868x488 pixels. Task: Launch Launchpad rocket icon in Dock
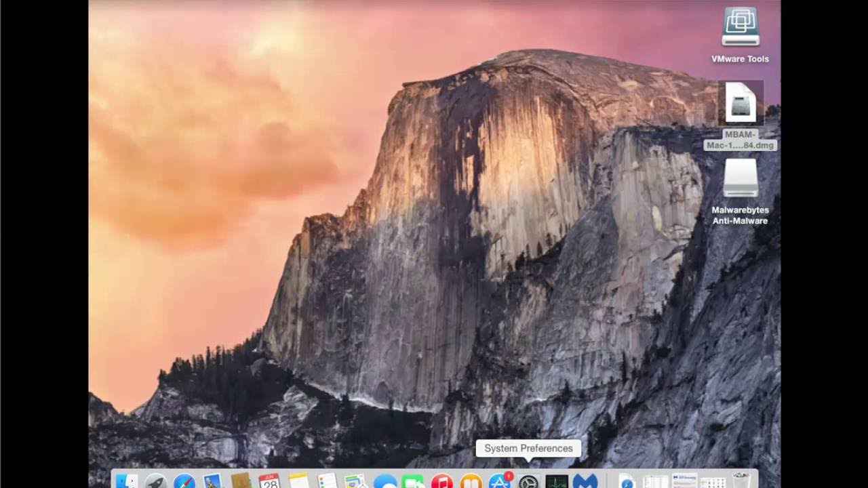pyautogui.click(x=156, y=481)
